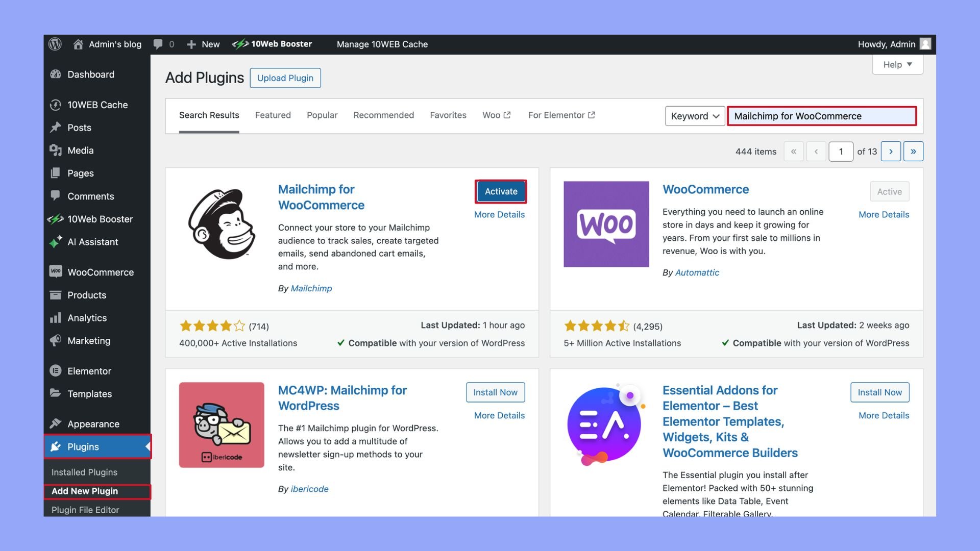Click Install Now for MC4WP plugin
Image resolution: width=980 pixels, height=551 pixels.
(x=495, y=392)
